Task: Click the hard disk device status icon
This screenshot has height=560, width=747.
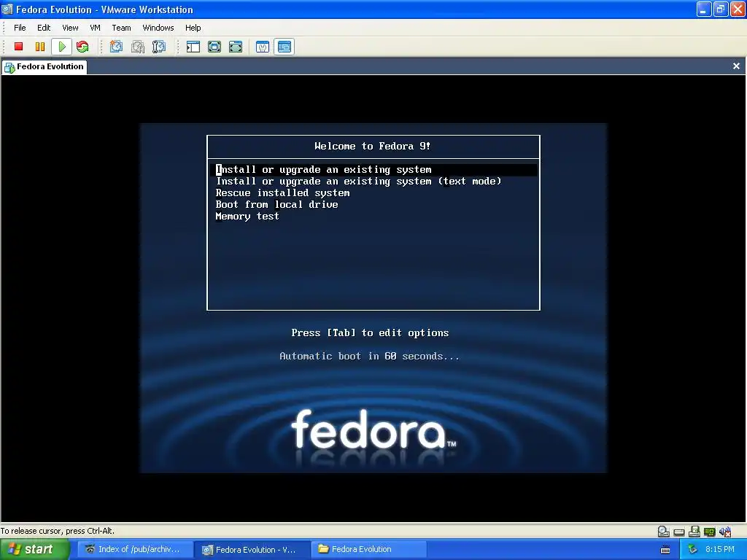Action: coord(679,532)
